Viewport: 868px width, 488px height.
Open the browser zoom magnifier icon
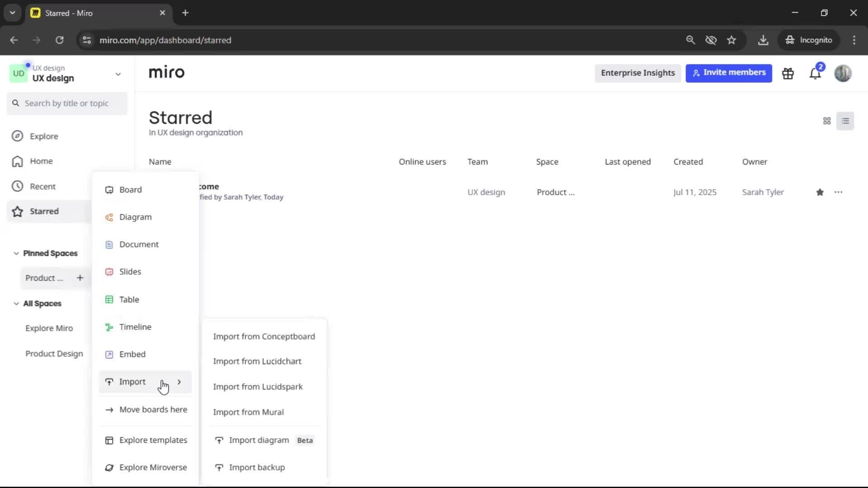pos(690,40)
